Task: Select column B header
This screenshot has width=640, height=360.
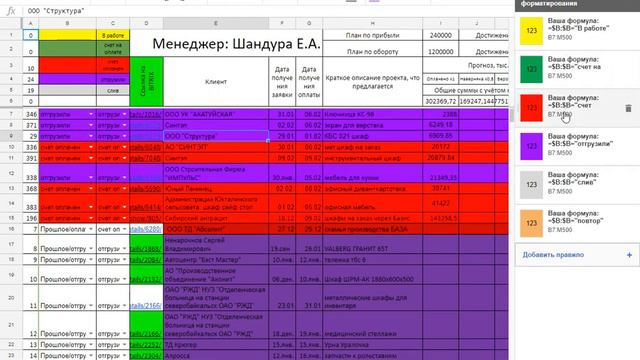Action: [x=67, y=23]
